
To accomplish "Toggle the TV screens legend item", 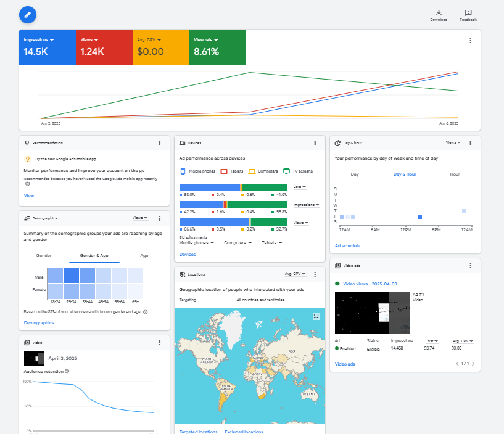I will [x=298, y=171].
